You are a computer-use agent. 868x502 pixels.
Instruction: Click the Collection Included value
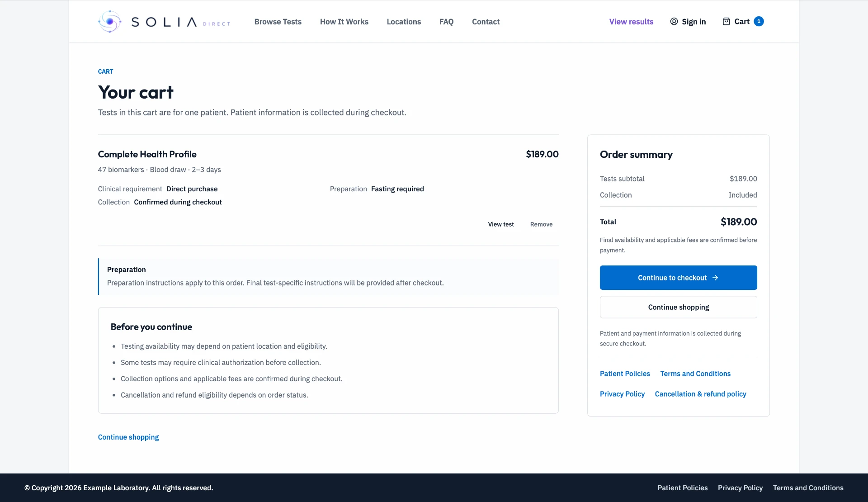click(x=742, y=195)
